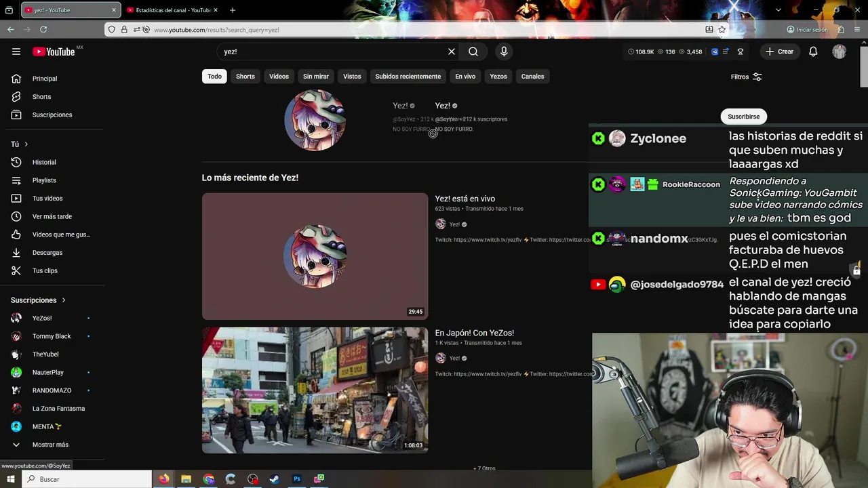868x488 pixels.
Task: Close the 'yez! - YouTube' tab
Action: point(113,10)
